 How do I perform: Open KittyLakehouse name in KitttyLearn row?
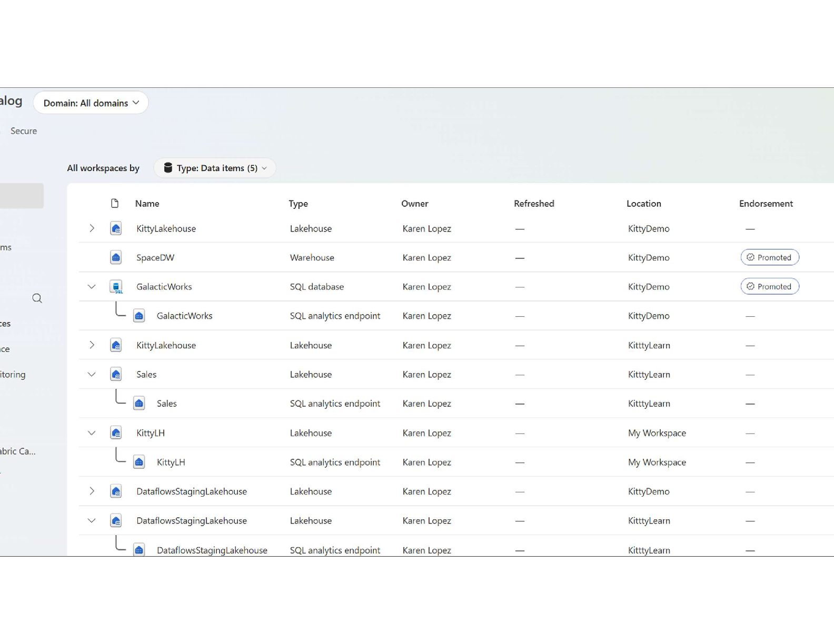tap(166, 346)
